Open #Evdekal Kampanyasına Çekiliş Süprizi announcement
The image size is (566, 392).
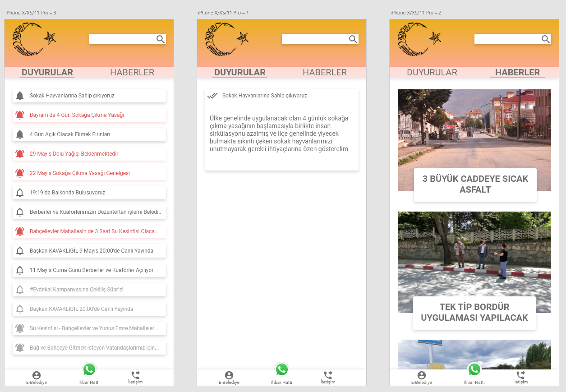89,290
